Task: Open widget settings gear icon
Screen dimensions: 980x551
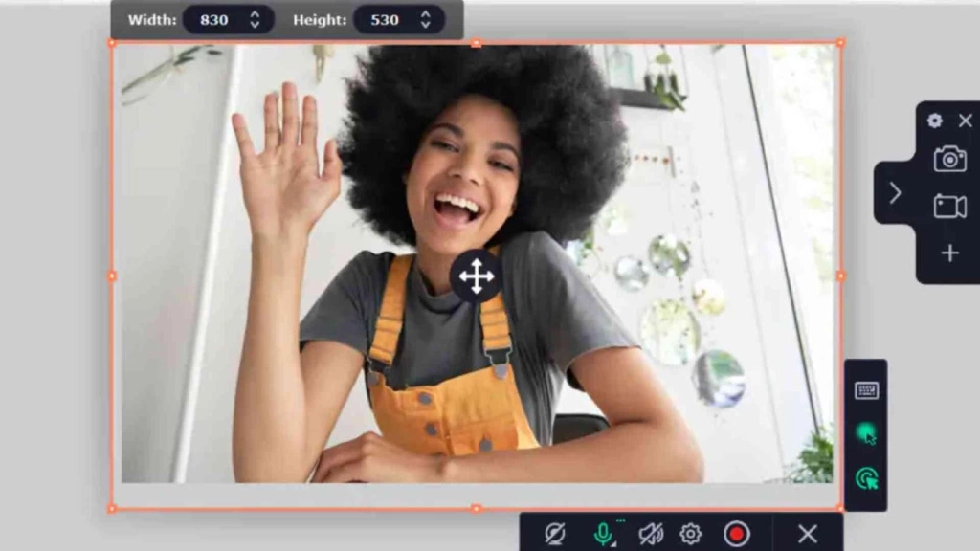Action: [x=935, y=121]
